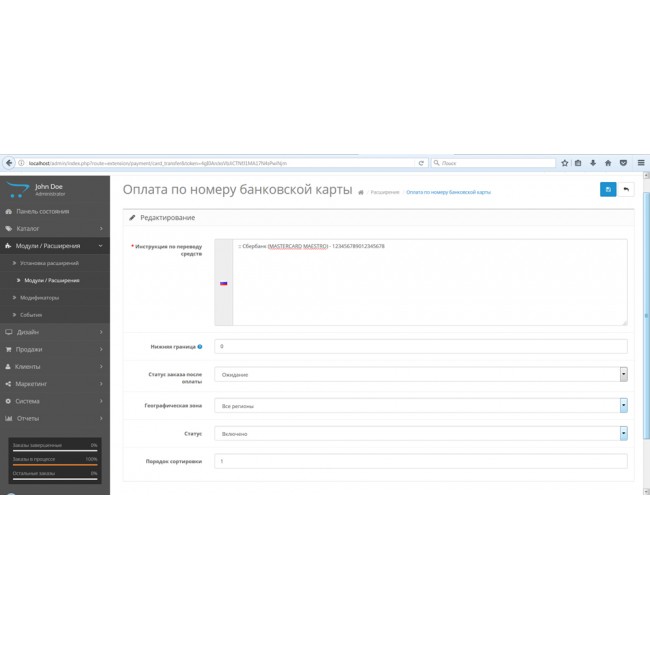Click the Расширения breadcrumb link

tap(385, 192)
